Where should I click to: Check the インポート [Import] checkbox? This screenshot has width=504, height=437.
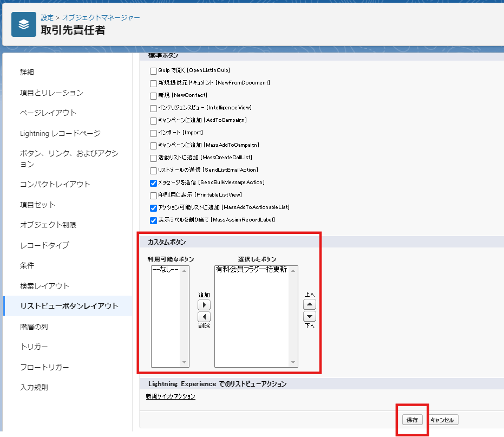pos(154,133)
